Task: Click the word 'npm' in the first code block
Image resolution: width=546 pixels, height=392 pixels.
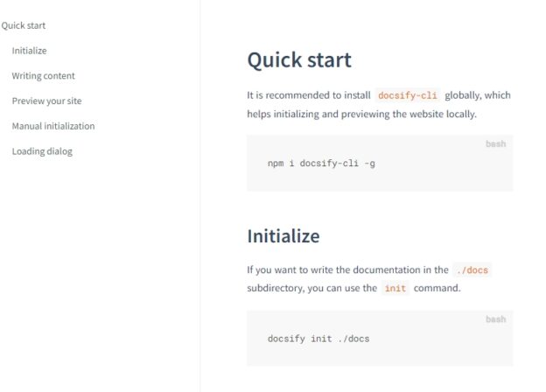Action: coord(276,164)
